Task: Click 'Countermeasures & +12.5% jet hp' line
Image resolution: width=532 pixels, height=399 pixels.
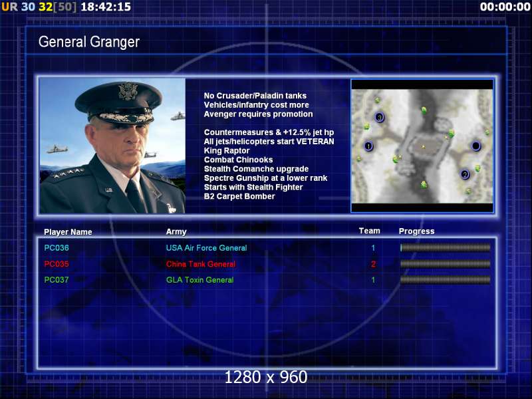Action: [269, 132]
